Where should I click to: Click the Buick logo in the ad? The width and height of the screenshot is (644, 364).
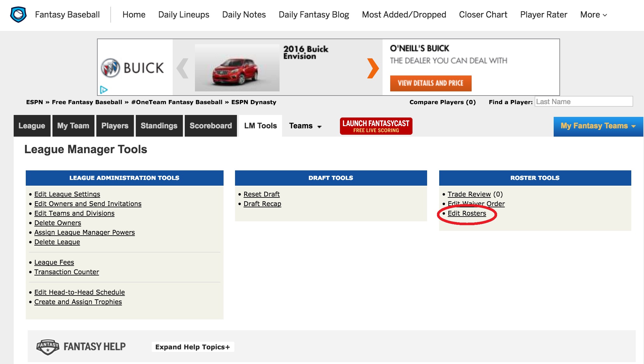coord(132,68)
